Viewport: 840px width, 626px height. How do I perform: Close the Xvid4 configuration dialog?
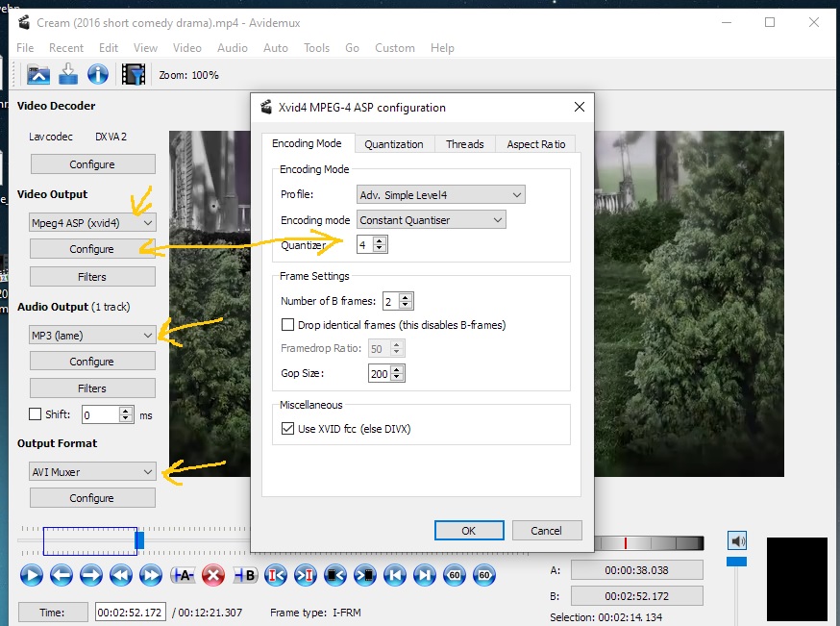580,107
